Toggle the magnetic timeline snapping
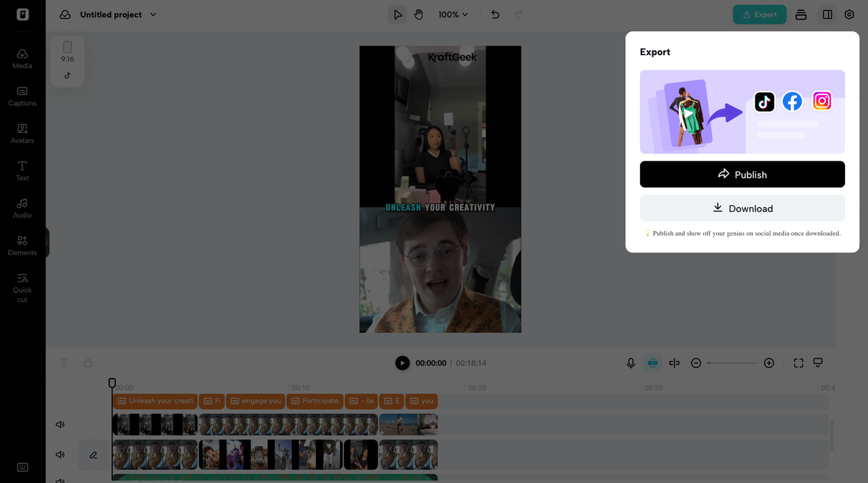 [x=652, y=363]
